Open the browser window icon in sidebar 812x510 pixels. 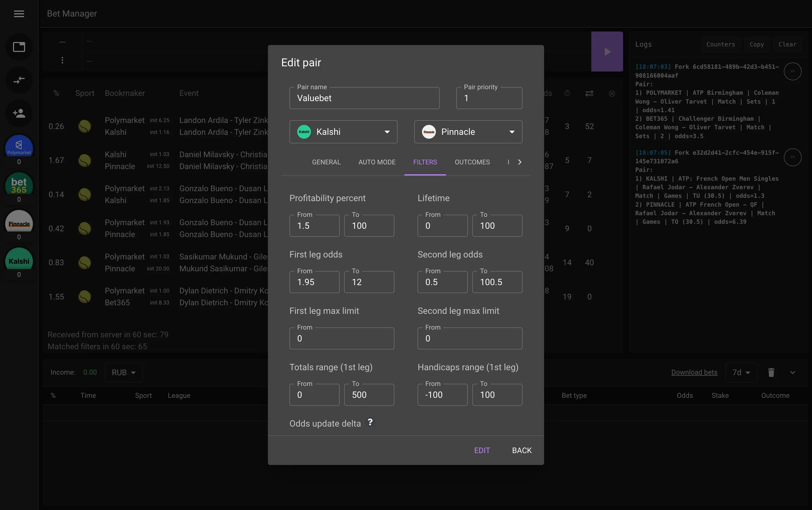(19, 47)
